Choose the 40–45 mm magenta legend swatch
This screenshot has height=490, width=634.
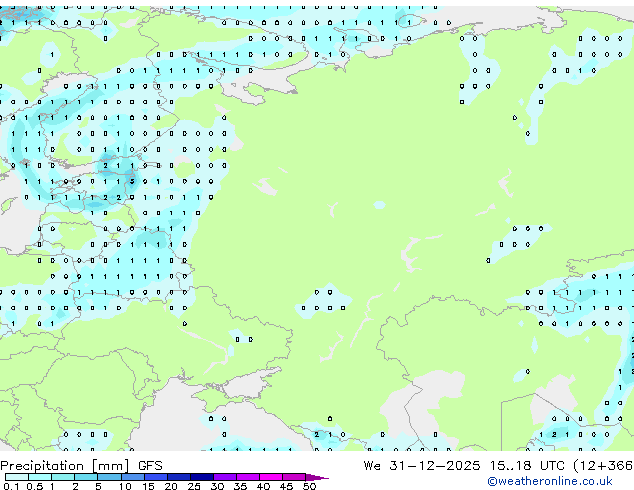coord(271,477)
